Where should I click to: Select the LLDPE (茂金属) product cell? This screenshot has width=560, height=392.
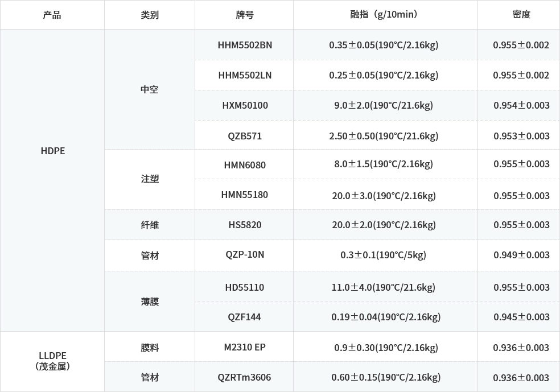52,361
